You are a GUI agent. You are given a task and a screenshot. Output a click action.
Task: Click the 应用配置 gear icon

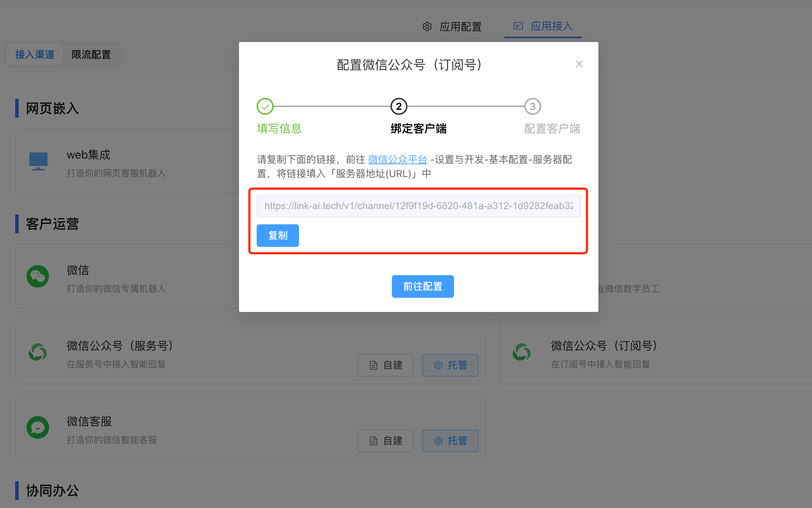[x=427, y=26]
